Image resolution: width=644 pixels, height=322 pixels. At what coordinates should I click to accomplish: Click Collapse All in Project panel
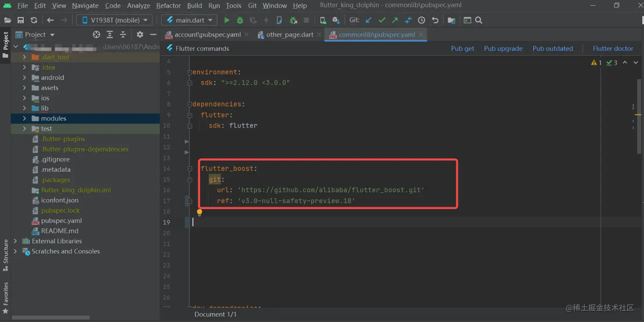coord(123,35)
